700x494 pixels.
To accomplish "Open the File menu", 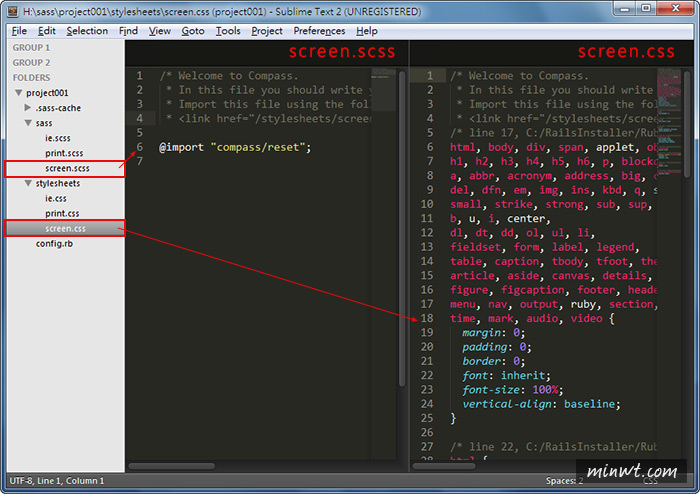I will [x=19, y=31].
